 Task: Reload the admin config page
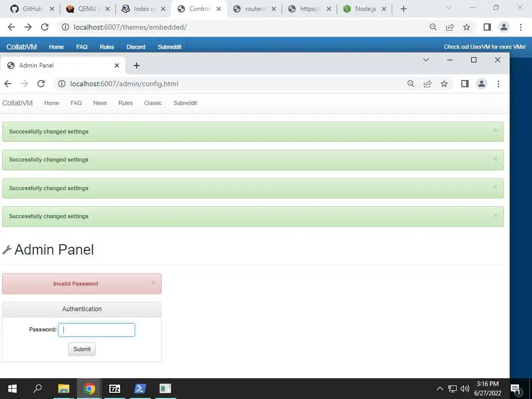pyautogui.click(x=41, y=84)
